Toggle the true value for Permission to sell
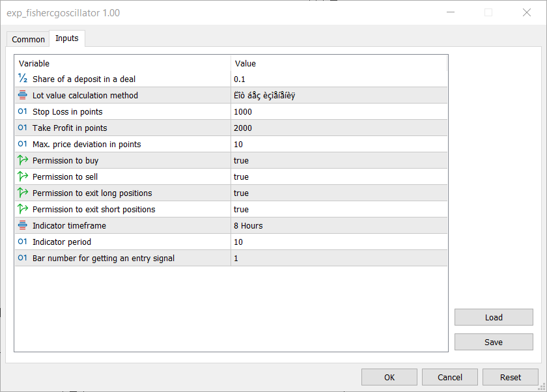Screen dimensions: 547x392 339,177
